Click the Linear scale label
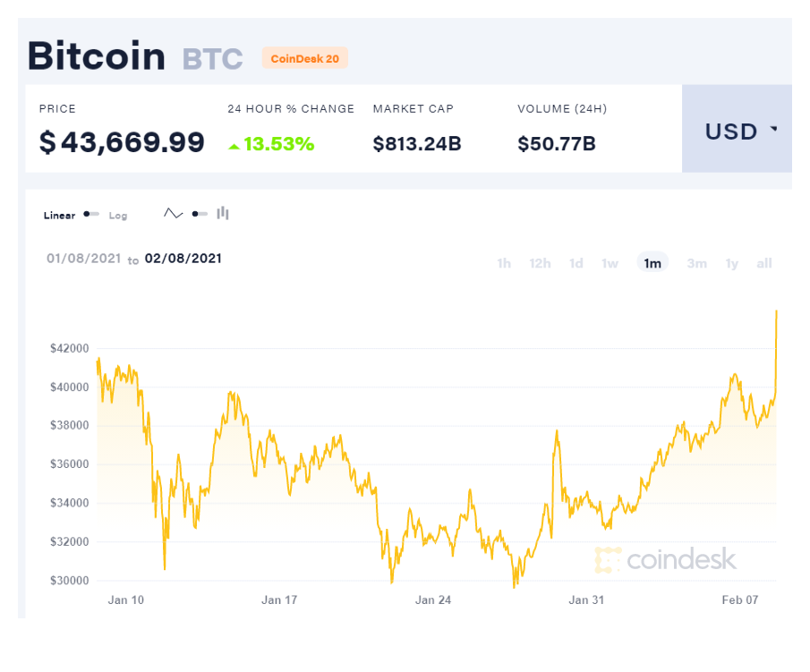 coord(60,216)
